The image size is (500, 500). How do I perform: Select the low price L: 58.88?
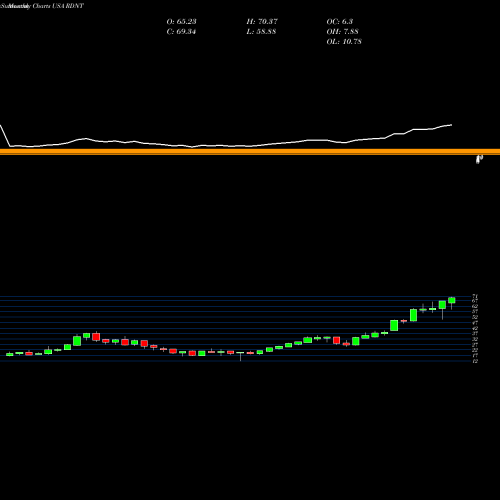tap(261, 31)
